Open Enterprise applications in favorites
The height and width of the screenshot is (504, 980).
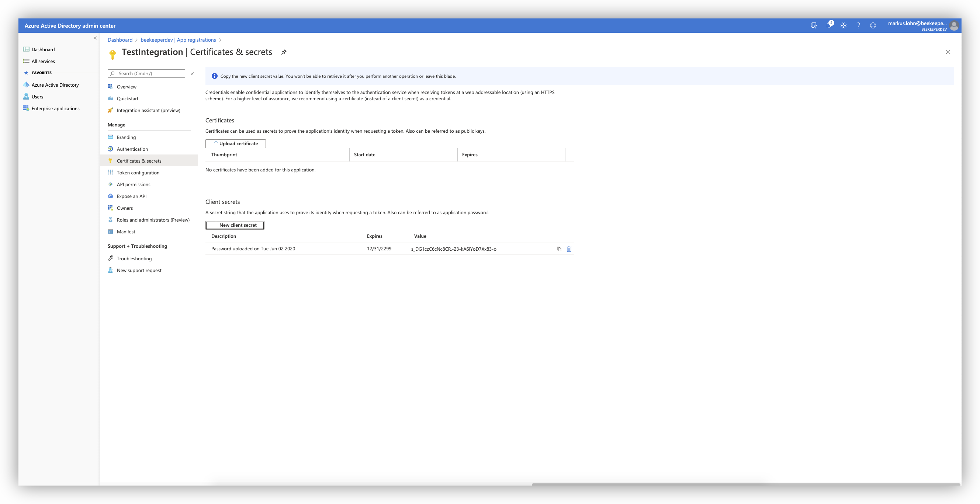click(56, 108)
